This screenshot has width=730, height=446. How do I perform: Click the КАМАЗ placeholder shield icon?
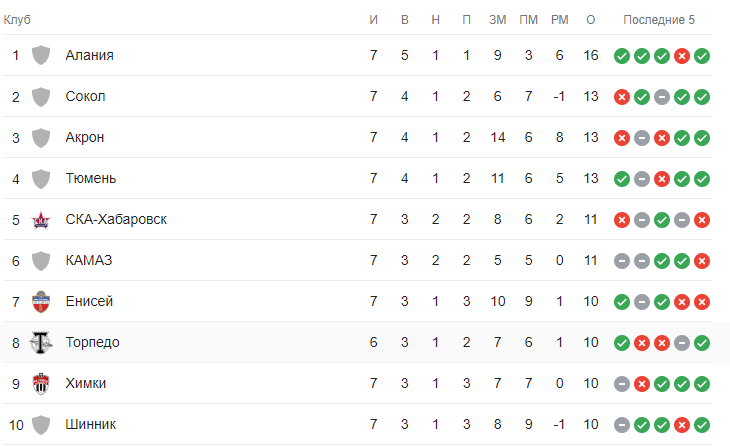tap(41, 260)
